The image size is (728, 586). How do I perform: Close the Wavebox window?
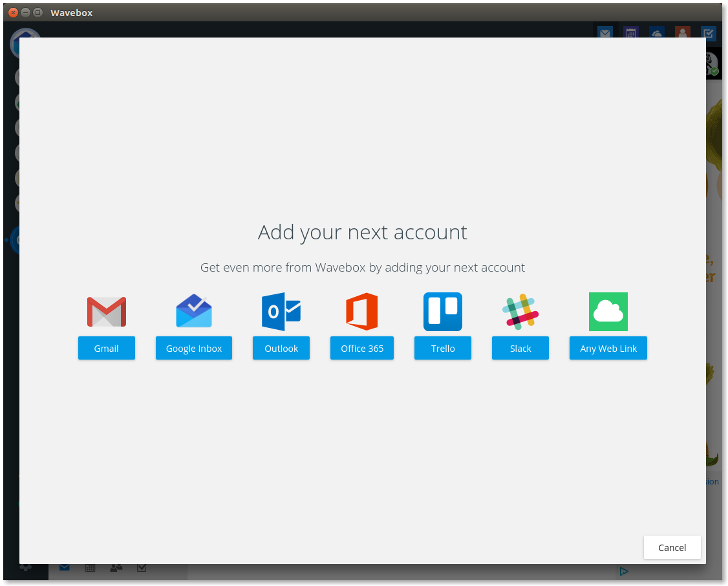pyautogui.click(x=13, y=12)
